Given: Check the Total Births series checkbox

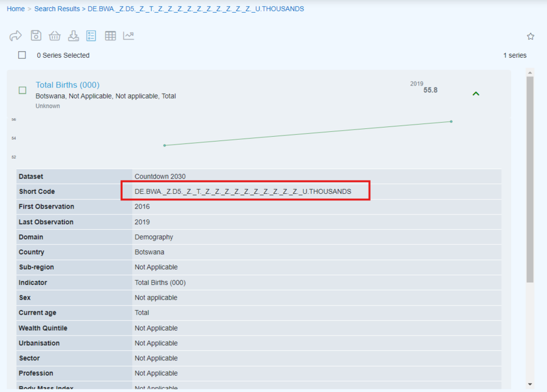Looking at the screenshot, I should tap(22, 91).
